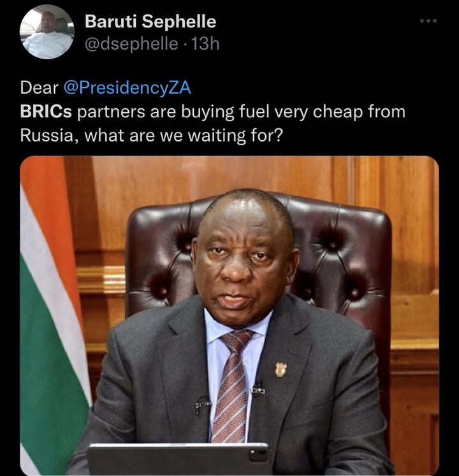Click the bold BRICs word in the tweet
The width and height of the screenshot is (459, 476).
coord(46,112)
